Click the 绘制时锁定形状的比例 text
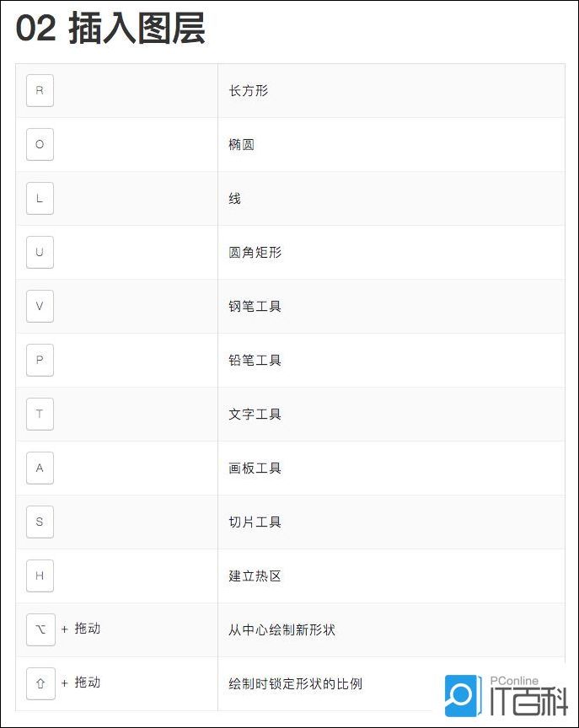Screen dimensions: 579x728 [295, 683]
